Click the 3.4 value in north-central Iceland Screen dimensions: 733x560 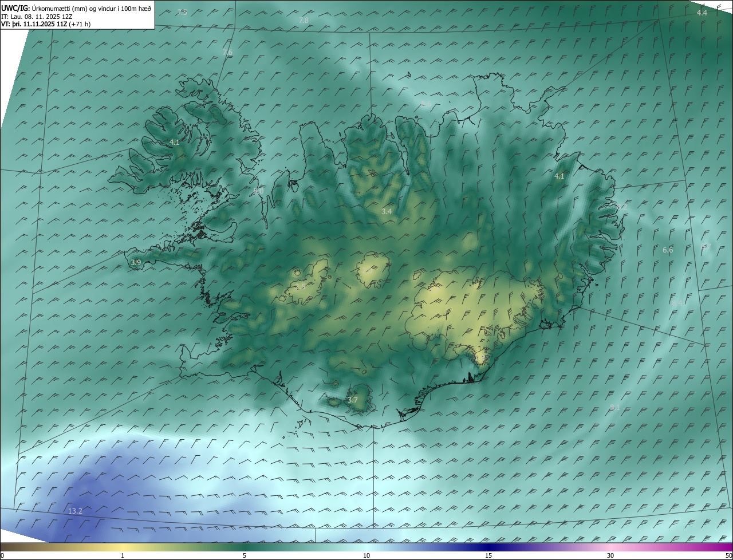click(x=387, y=211)
